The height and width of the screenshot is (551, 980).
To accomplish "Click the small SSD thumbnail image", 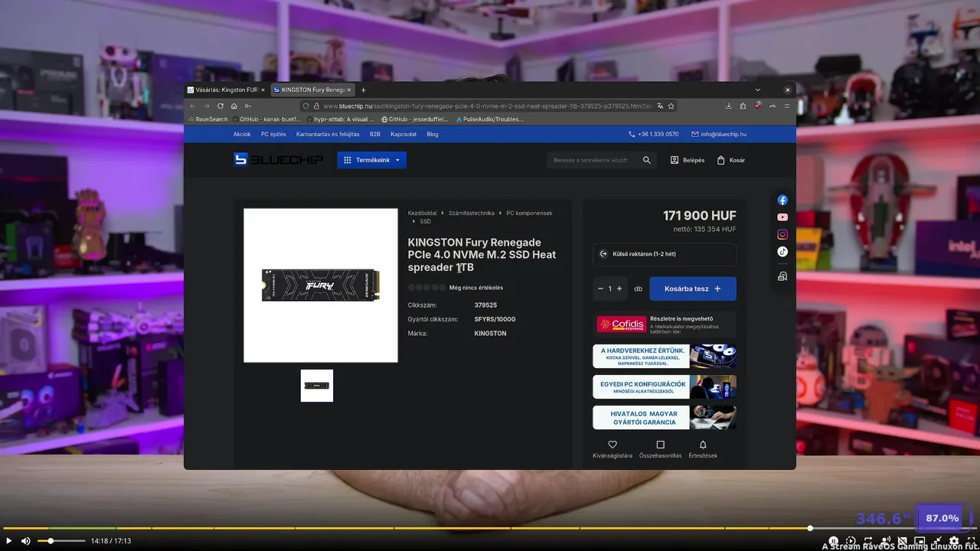I will 317,386.
